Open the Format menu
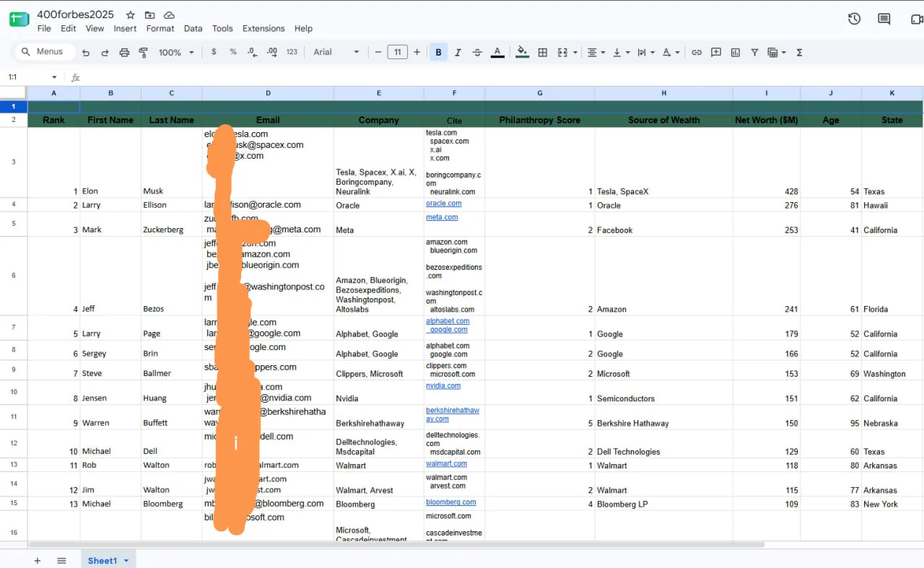The image size is (924, 568). pos(160,28)
